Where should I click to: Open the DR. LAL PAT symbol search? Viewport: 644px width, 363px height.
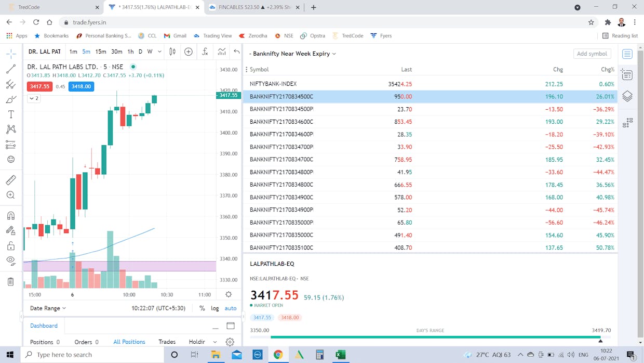(x=45, y=51)
